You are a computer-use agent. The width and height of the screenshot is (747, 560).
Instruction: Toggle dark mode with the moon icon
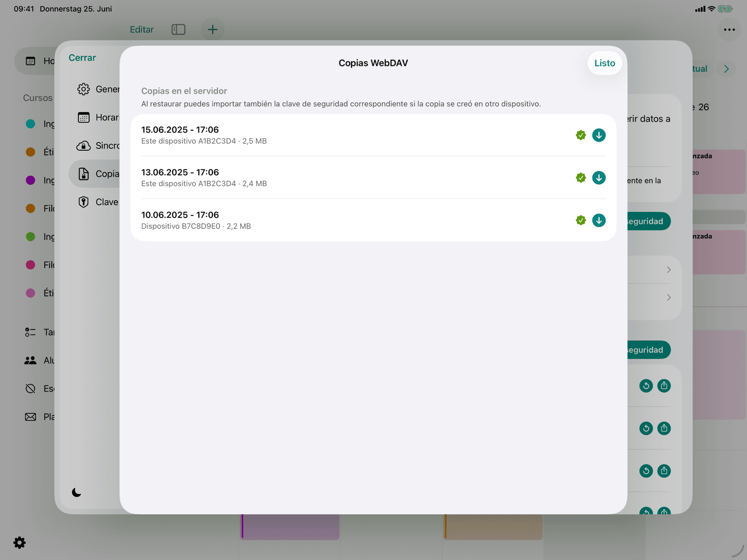click(x=77, y=492)
